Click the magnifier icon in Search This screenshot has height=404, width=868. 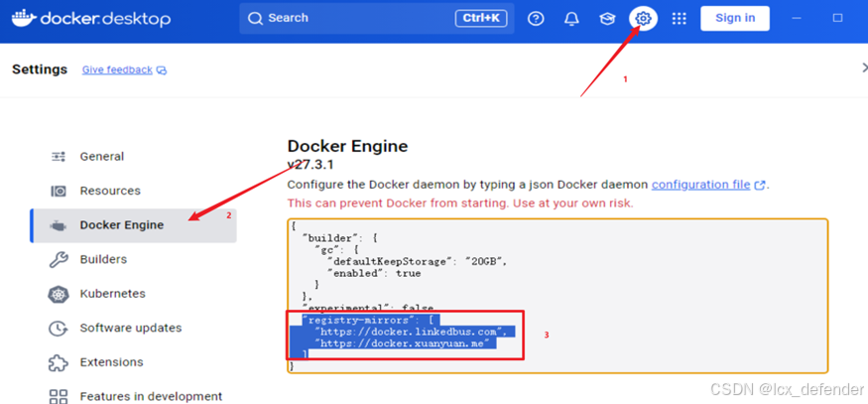(255, 18)
